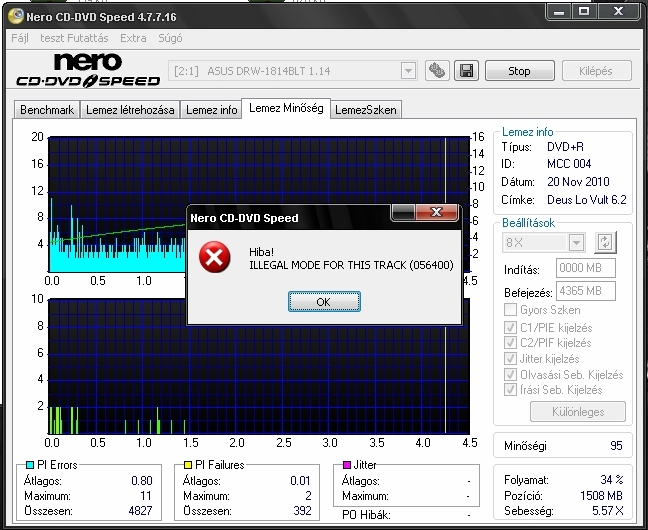
Task: Click the error dialog red X icon
Action: coord(214,257)
